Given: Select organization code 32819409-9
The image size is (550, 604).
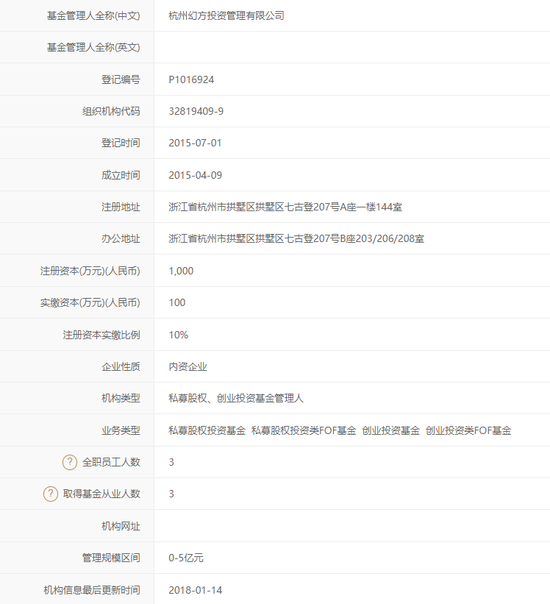Looking at the screenshot, I should 196,111.
